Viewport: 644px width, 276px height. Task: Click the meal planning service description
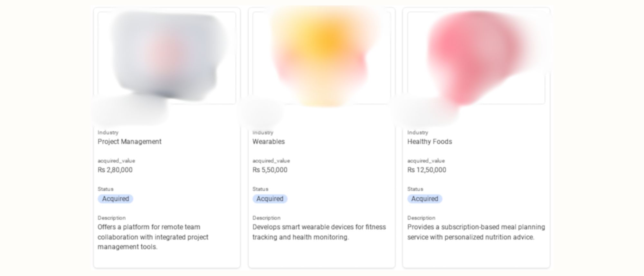pos(476,232)
